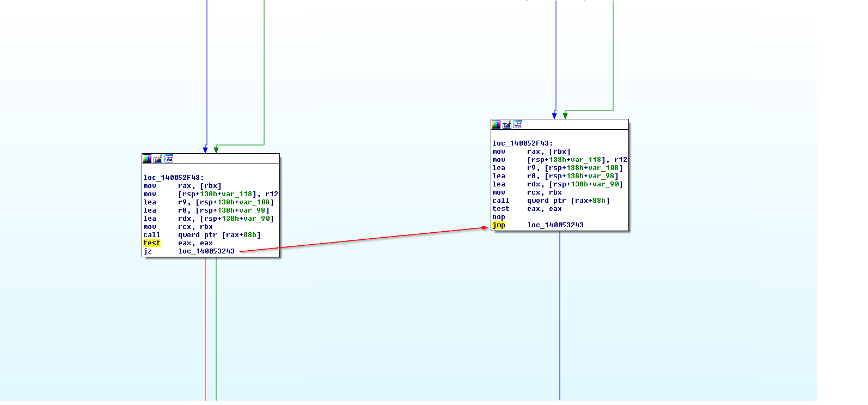Click the jz mnemonic
The height and width of the screenshot is (405, 868).
[x=148, y=251]
